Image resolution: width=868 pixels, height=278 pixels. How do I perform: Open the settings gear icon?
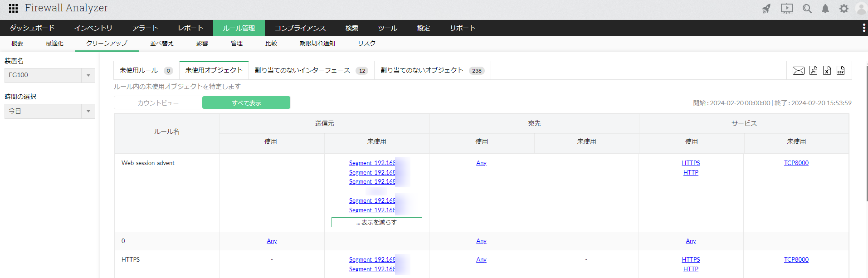click(x=844, y=9)
